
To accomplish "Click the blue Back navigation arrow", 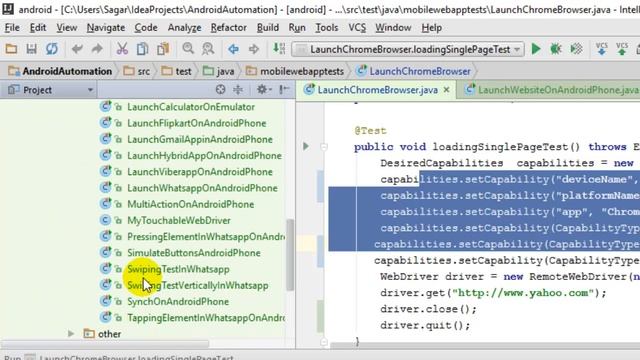I will pos(233,49).
